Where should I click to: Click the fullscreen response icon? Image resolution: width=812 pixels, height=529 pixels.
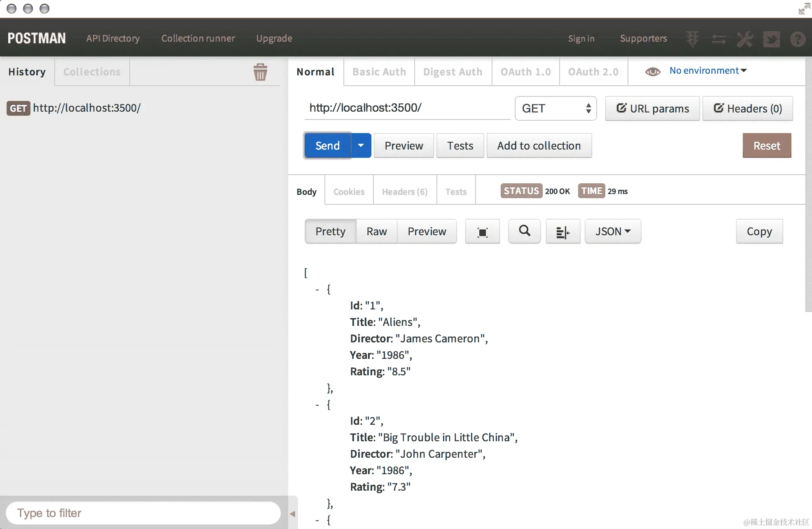click(x=482, y=232)
